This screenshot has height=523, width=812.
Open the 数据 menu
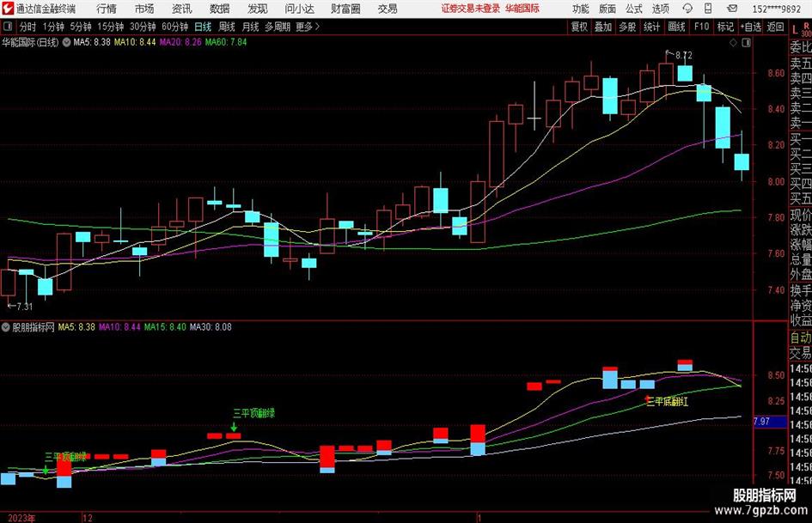[x=220, y=9]
